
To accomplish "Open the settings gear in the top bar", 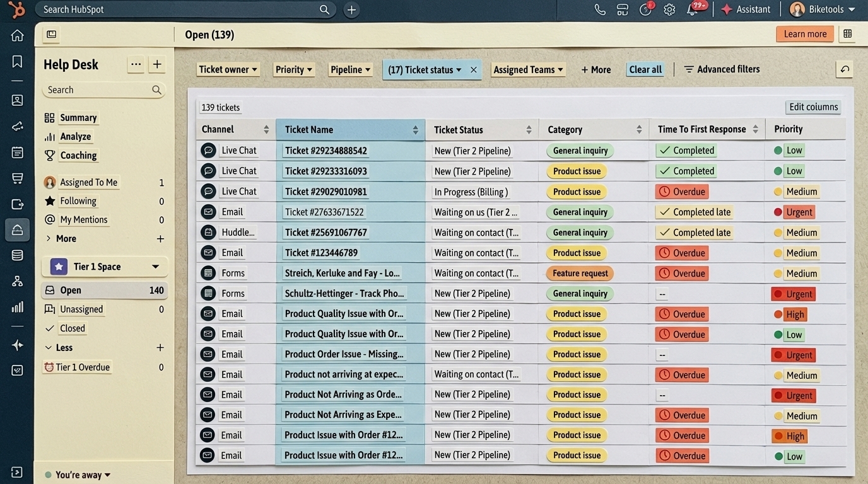I will (669, 9).
